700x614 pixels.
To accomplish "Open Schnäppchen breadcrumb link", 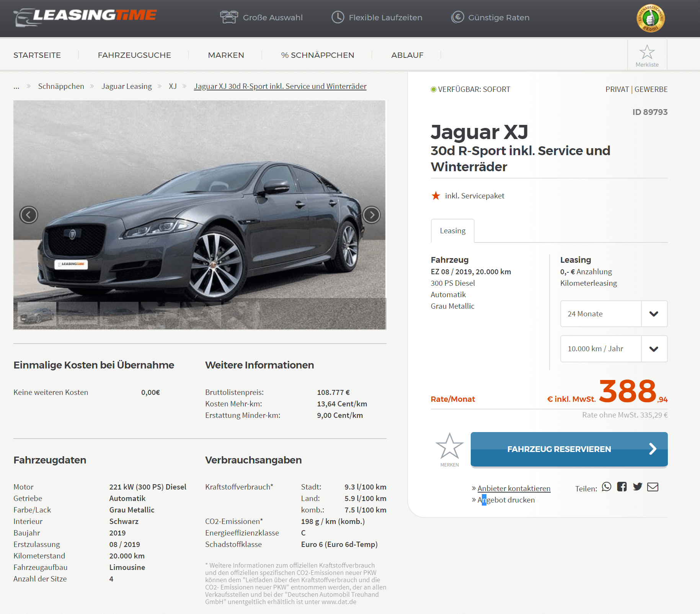I will [61, 86].
